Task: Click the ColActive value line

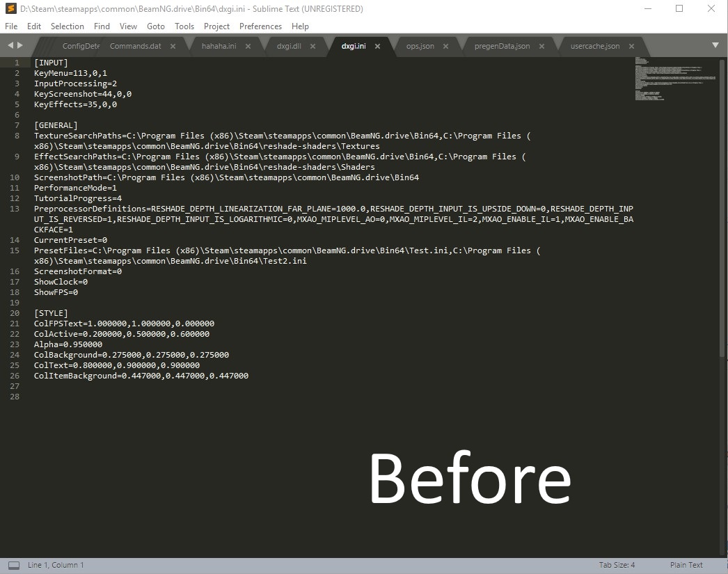Action: click(122, 334)
